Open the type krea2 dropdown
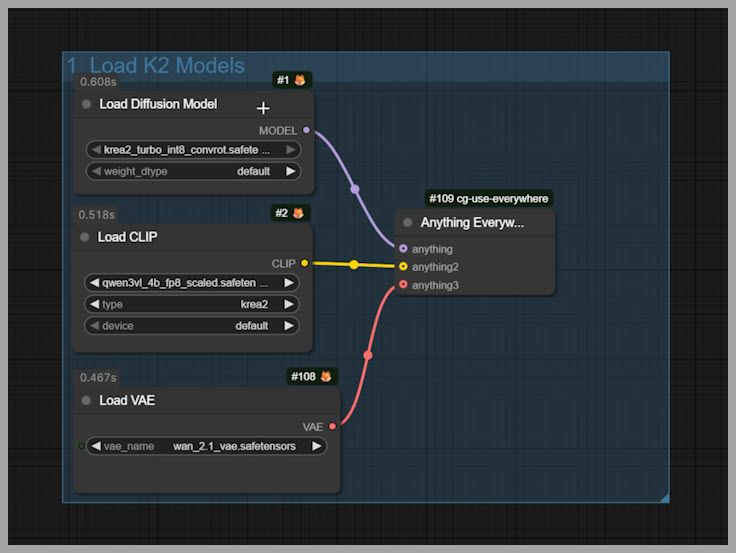This screenshot has height=553, width=736. pos(192,304)
